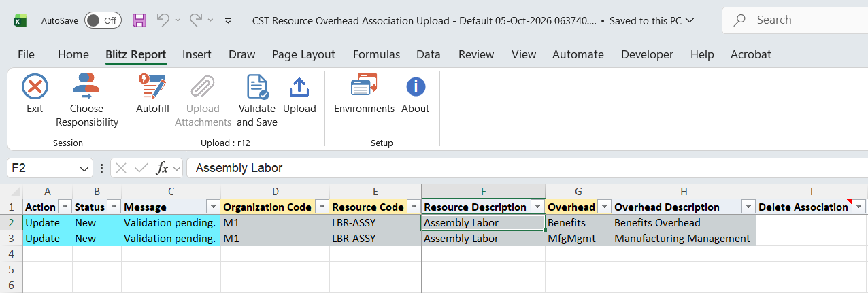Image resolution: width=868 pixels, height=293 pixels.
Task: Select the MfgMgmt cell
Action: 578,239
